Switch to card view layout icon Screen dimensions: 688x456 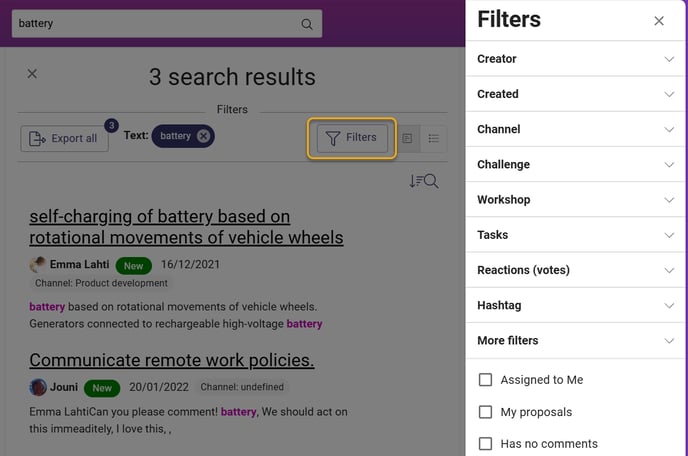tap(408, 138)
